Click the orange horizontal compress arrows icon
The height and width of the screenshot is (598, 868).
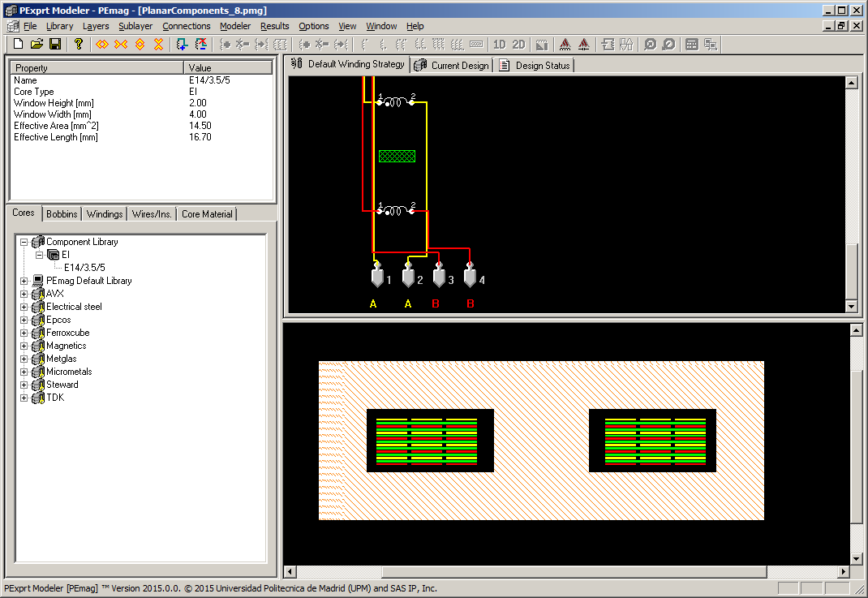click(x=121, y=45)
